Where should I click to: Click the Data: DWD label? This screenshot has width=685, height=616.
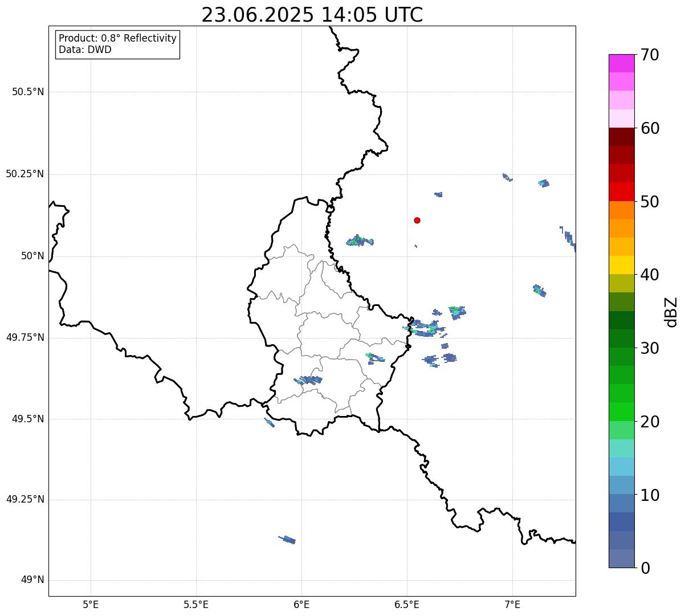click(x=85, y=50)
